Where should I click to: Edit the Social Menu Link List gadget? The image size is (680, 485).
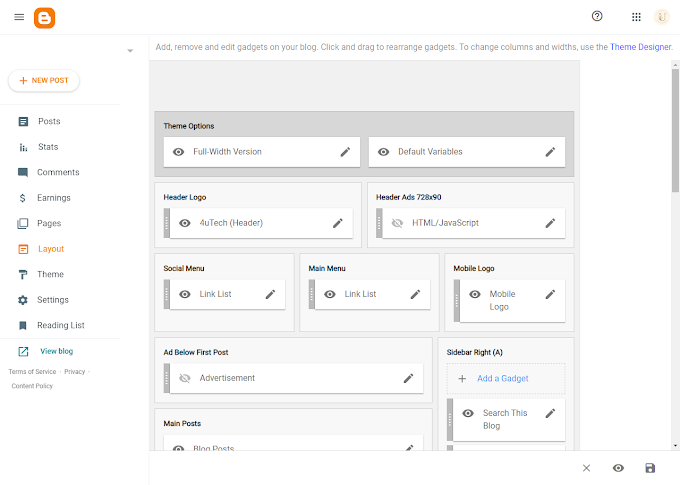(270, 294)
